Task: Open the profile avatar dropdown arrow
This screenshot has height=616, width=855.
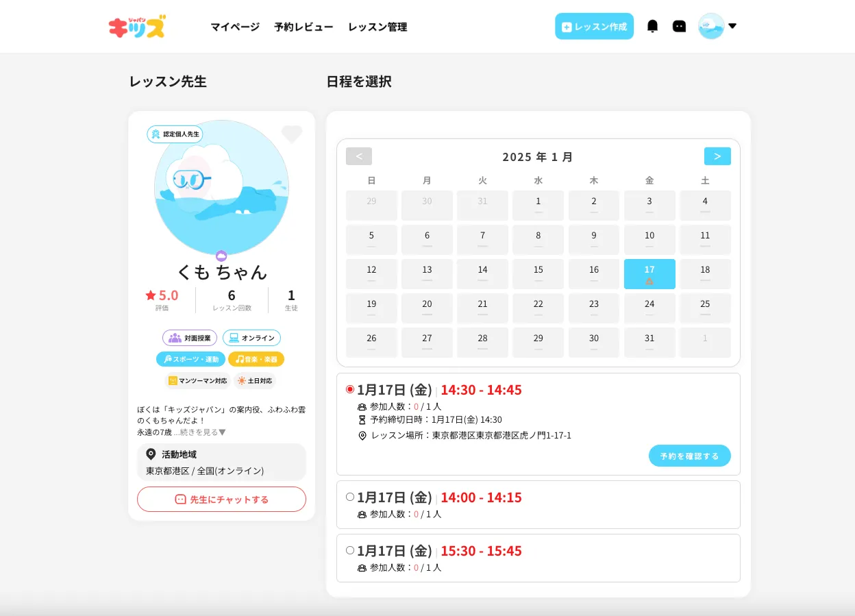Action: pos(732,26)
